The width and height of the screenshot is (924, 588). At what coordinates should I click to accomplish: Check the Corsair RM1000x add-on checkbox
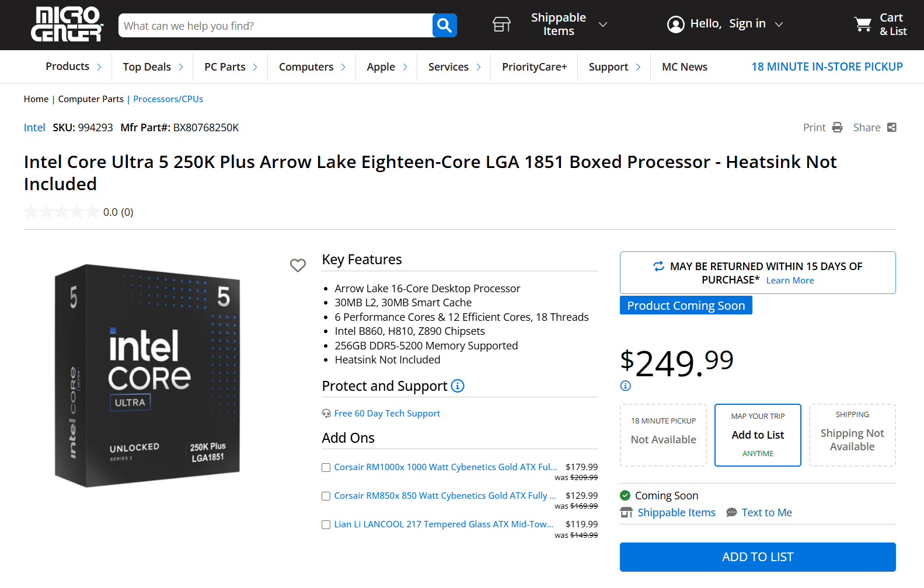tap(326, 467)
